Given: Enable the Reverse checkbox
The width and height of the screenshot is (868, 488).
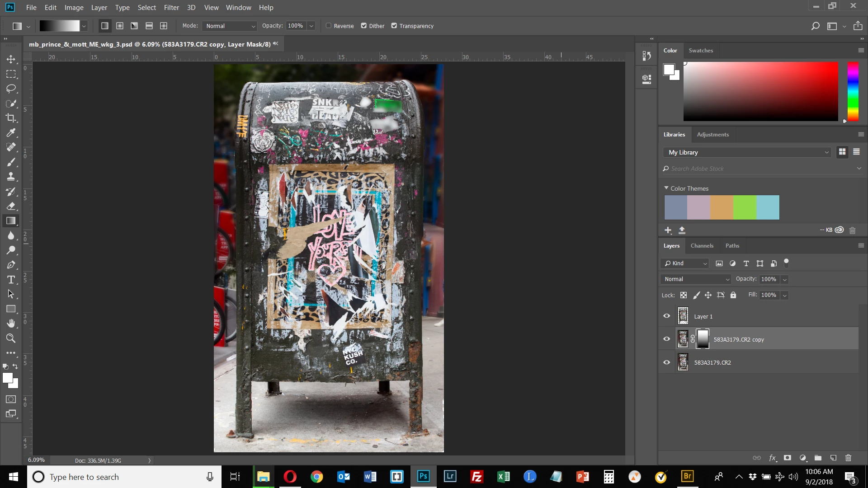Looking at the screenshot, I should pyautogui.click(x=329, y=26).
